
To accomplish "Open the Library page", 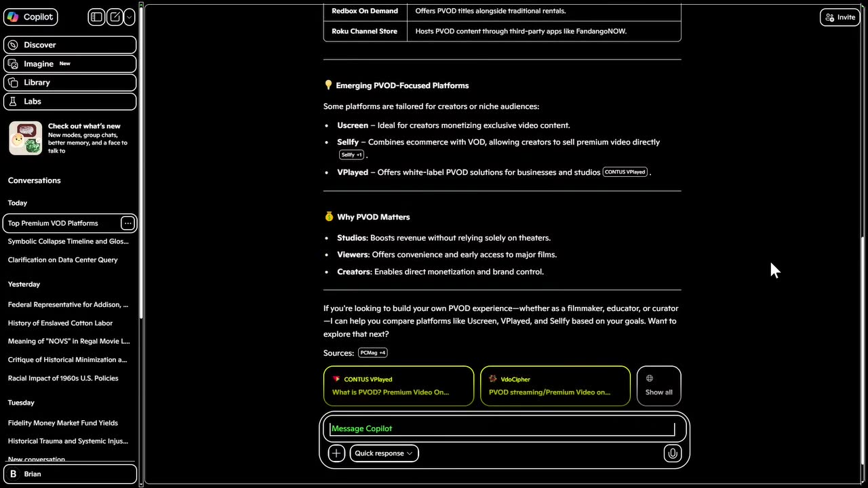I will click(x=70, y=83).
